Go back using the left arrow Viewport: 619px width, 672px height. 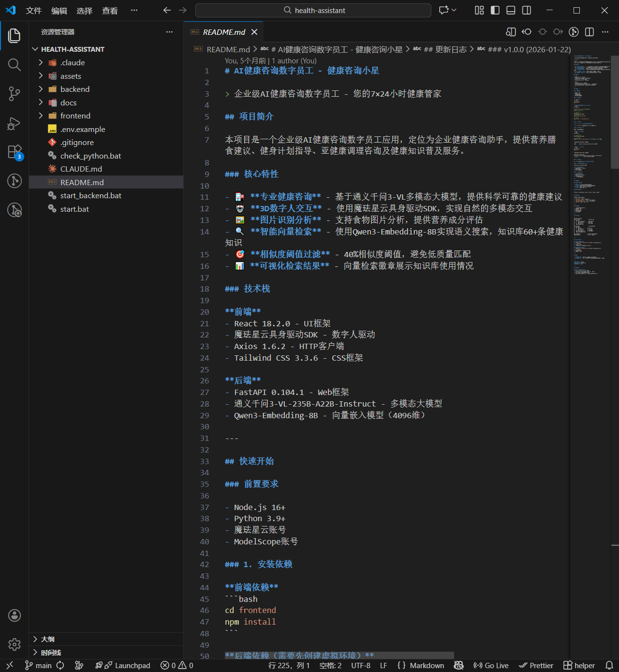click(167, 10)
